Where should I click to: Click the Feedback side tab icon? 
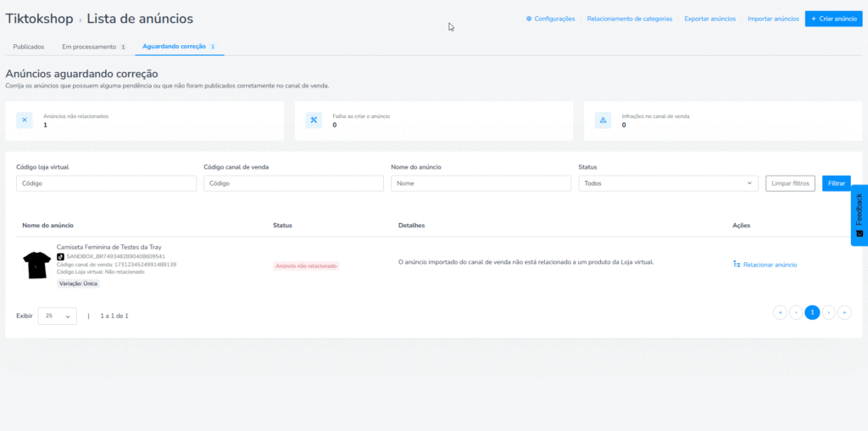coord(859,233)
